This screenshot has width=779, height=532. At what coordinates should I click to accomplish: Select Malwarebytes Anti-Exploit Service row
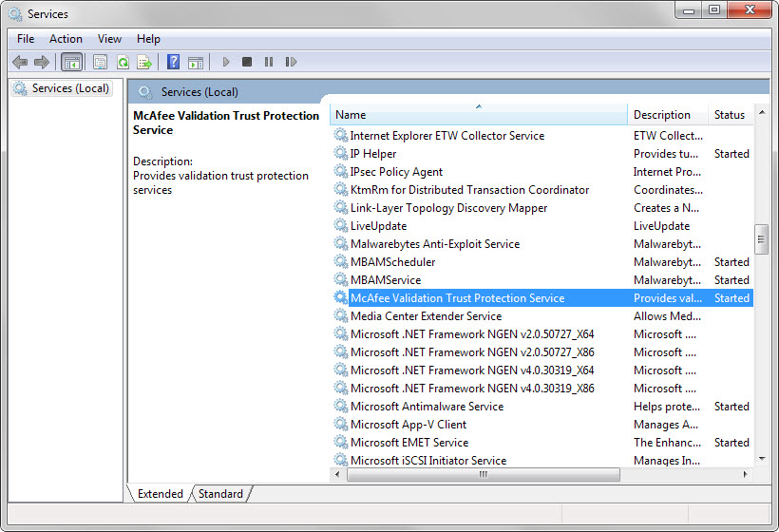point(541,243)
